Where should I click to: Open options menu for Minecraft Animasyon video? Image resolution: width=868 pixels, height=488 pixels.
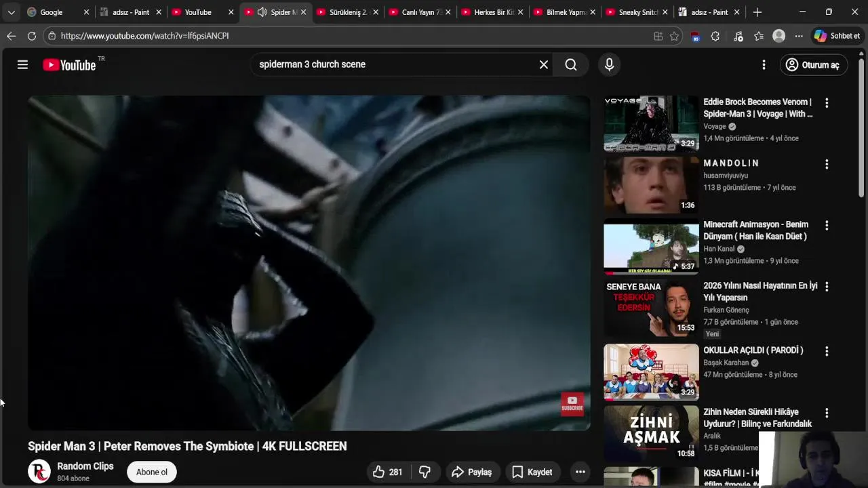pos(826,225)
